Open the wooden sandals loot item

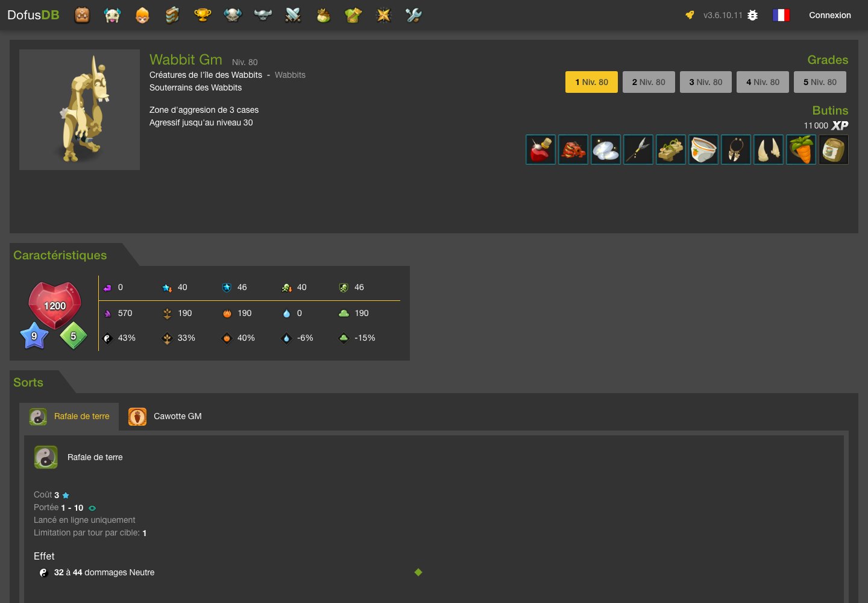(671, 150)
